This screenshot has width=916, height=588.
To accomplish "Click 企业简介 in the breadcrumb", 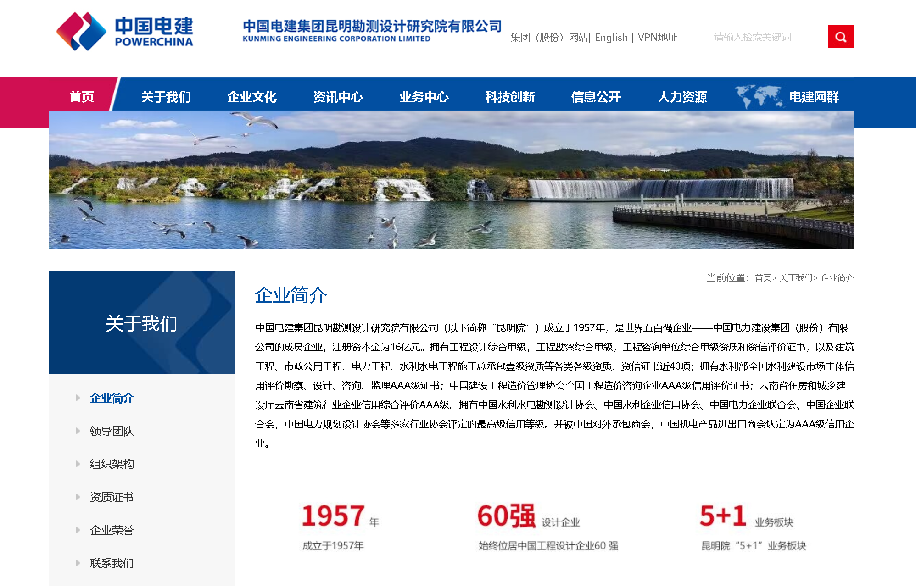I will point(837,277).
